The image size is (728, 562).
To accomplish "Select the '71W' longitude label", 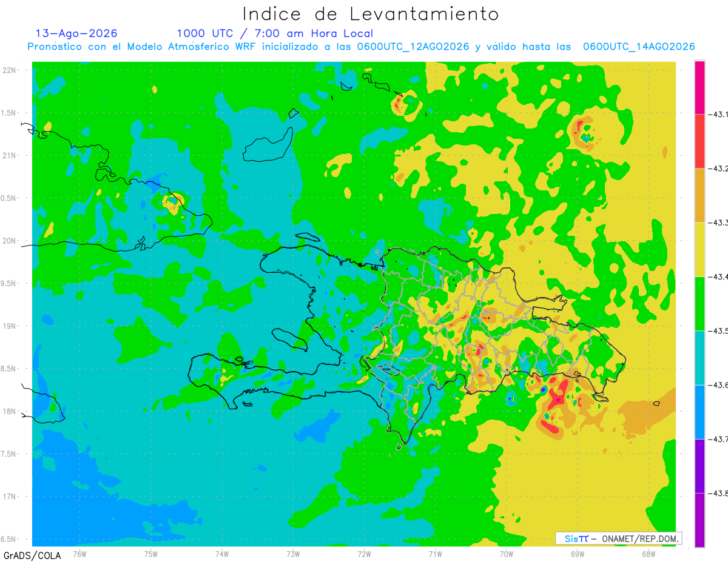I will point(435,554).
